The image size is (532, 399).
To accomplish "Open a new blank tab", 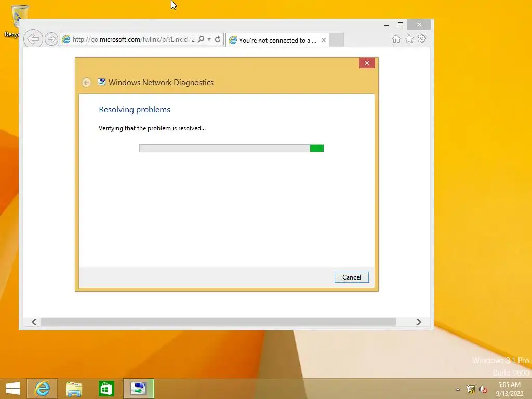I will tap(337, 40).
